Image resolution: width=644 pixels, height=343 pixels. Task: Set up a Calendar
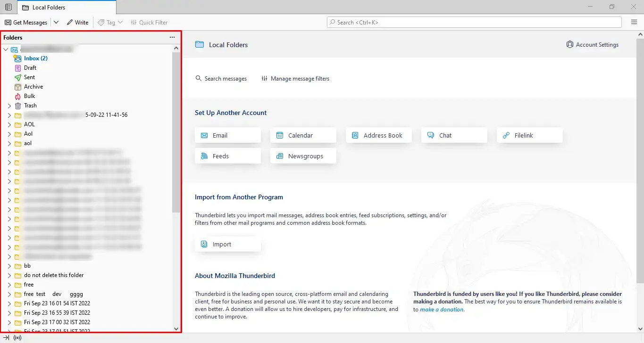(x=303, y=135)
